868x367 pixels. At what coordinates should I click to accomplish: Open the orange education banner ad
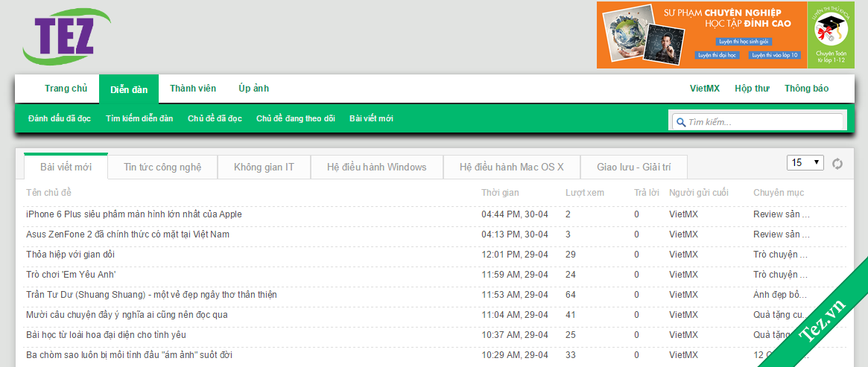coord(700,35)
